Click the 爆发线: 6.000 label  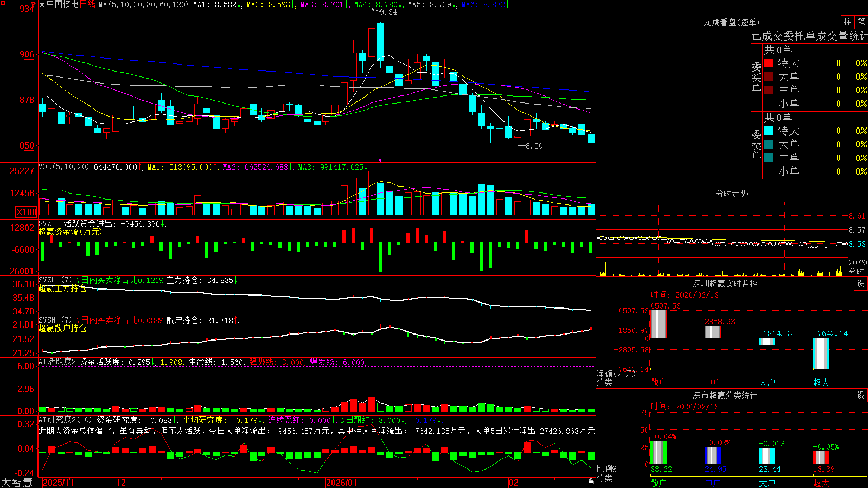point(337,362)
